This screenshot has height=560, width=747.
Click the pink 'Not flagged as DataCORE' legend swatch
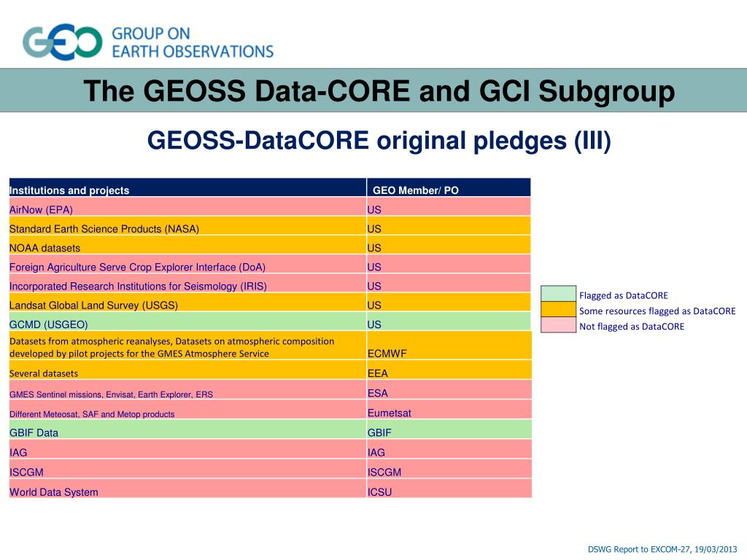pyautogui.click(x=558, y=324)
